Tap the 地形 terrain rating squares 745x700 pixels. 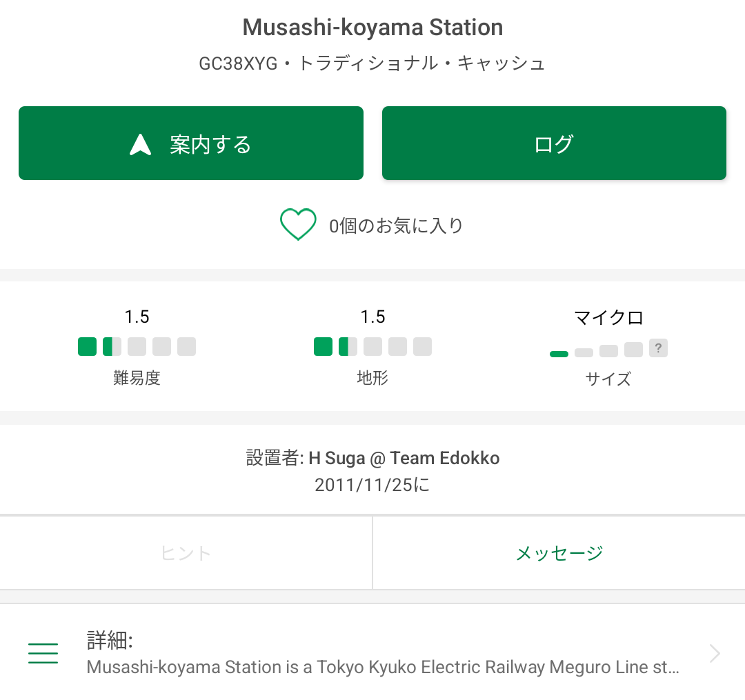click(372, 346)
